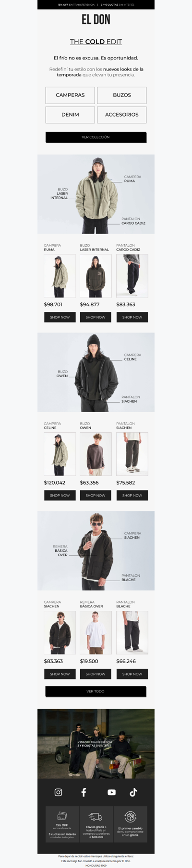
Task: Open the Remera Básica Over product photo
Action: 96,632
